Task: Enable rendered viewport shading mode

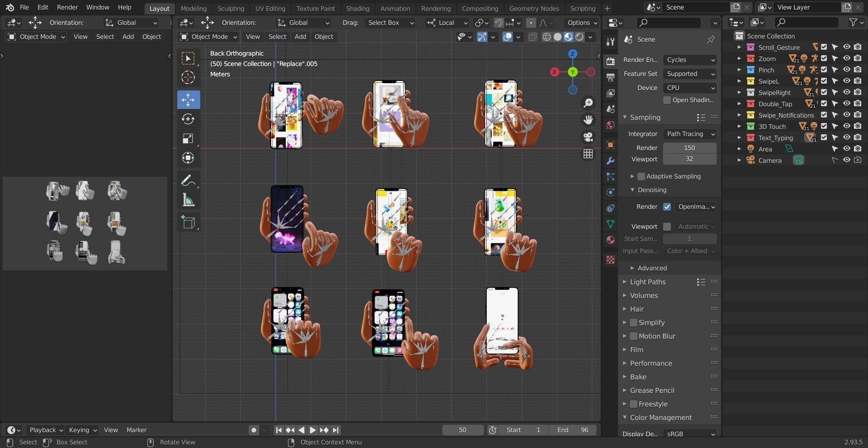Action: click(x=580, y=37)
